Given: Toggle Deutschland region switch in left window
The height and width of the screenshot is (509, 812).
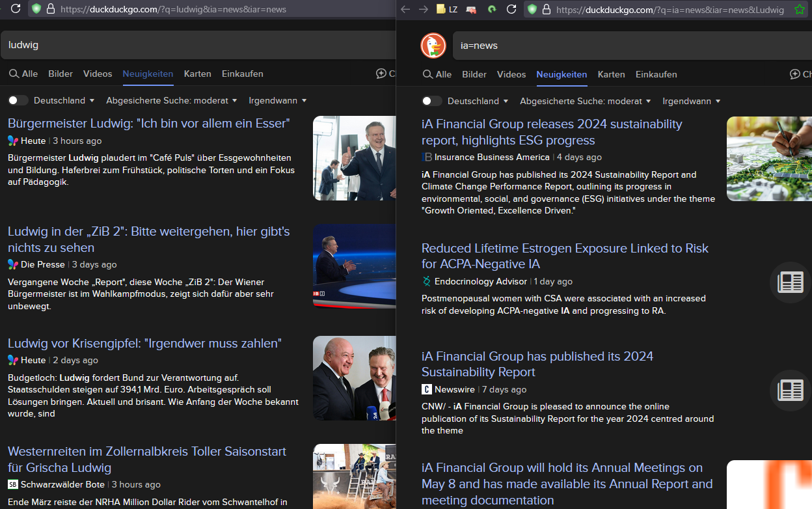Looking at the screenshot, I should tap(18, 100).
